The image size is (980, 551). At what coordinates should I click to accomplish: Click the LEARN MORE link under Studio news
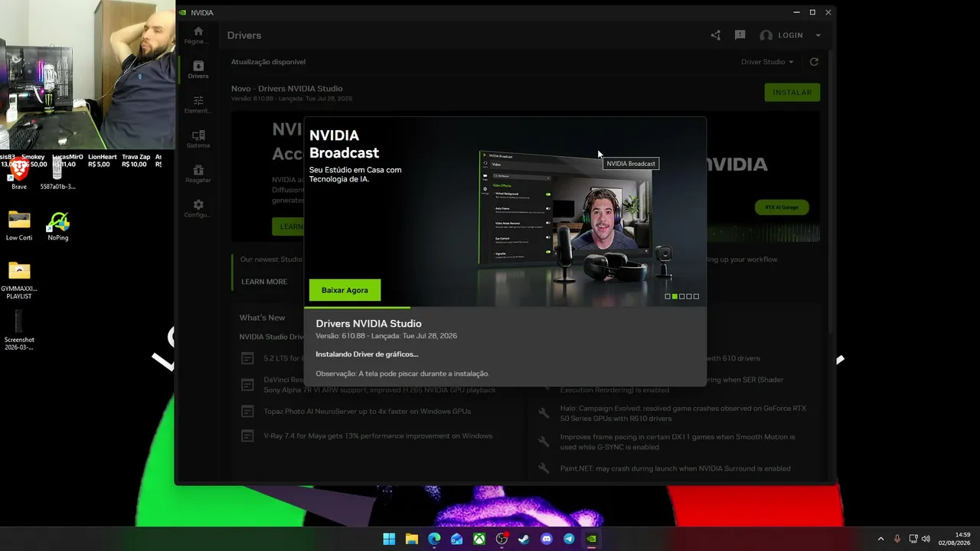264,282
